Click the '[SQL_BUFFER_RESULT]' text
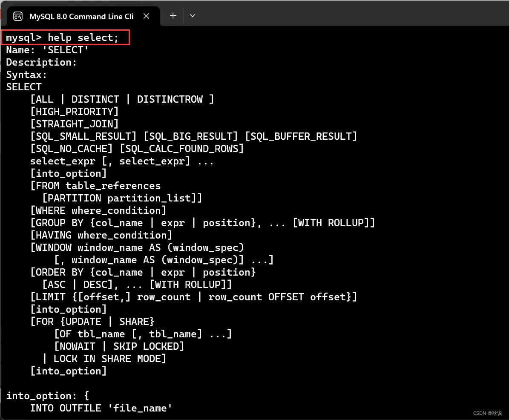Viewport: 509px width, 420px height. pyautogui.click(x=301, y=136)
